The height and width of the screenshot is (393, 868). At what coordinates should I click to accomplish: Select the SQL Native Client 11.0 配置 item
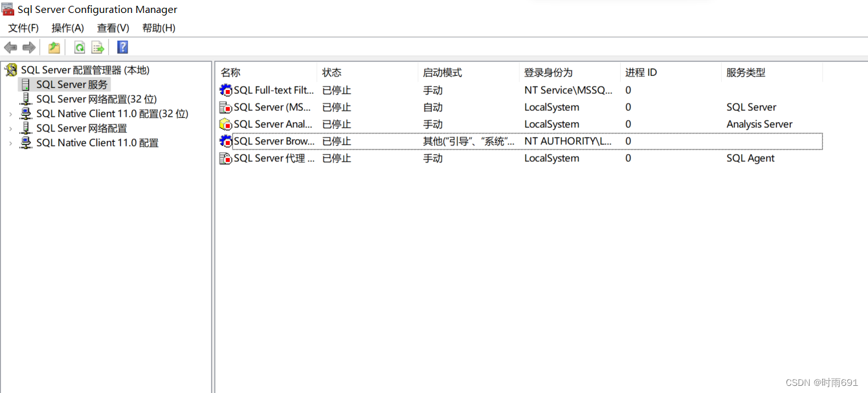tap(97, 142)
